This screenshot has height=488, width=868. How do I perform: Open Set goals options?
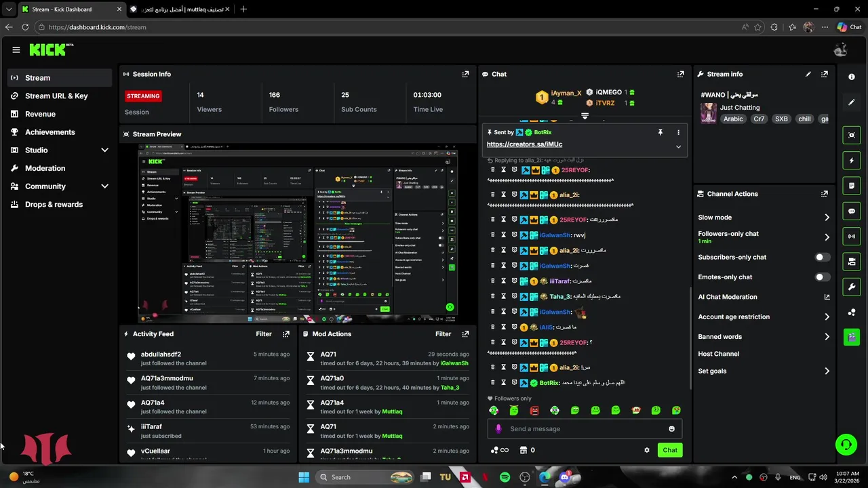(x=764, y=371)
